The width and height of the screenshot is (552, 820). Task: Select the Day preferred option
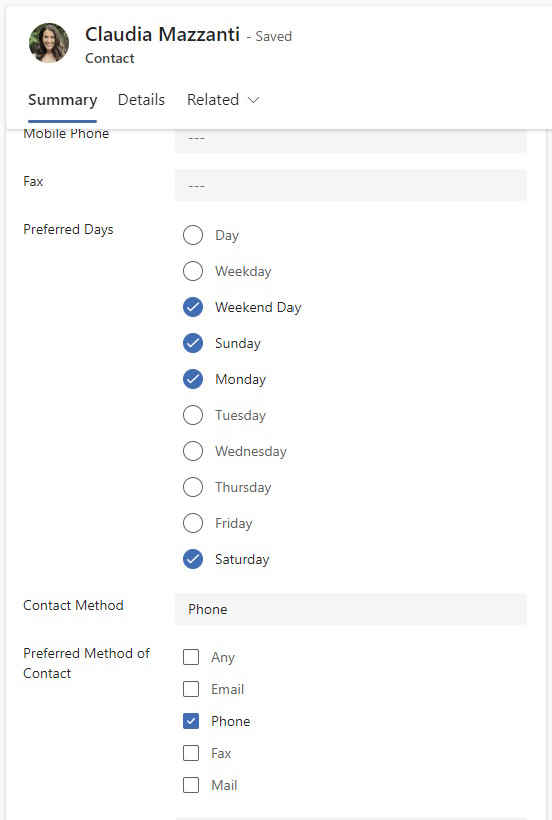193,235
